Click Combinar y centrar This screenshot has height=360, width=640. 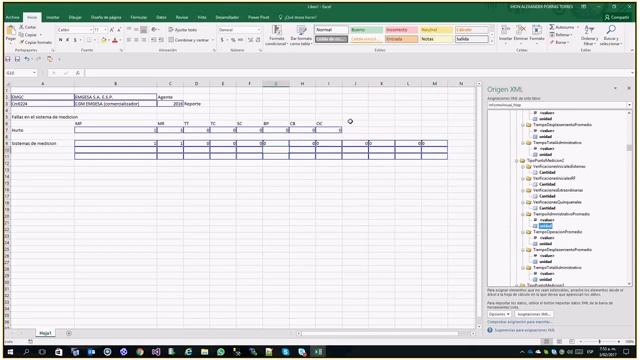point(189,40)
